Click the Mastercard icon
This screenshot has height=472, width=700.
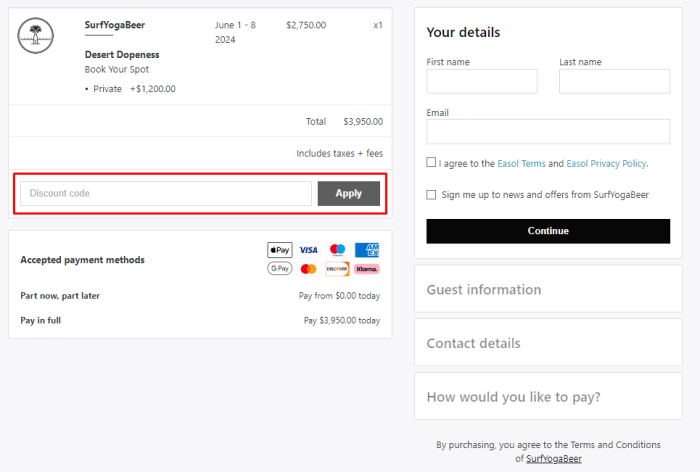tap(308, 269)
